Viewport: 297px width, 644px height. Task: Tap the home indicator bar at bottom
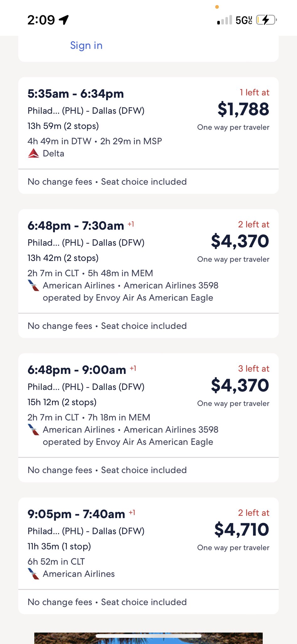[148, 636]
